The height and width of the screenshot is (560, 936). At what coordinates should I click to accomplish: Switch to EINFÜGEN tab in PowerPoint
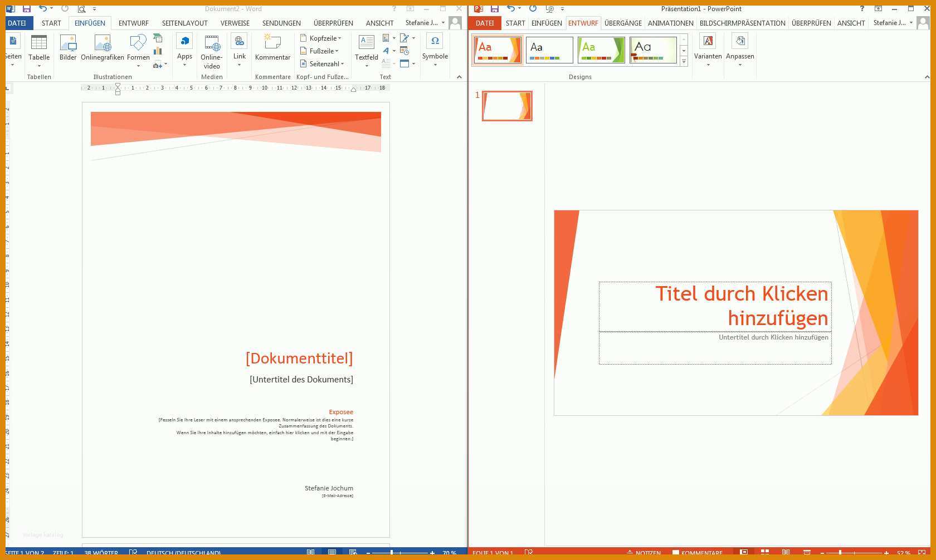[x=547, y=23]
